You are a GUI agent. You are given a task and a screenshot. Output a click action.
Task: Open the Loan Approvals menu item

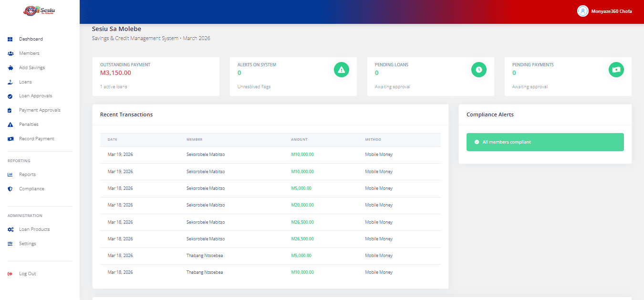(35, 96)
